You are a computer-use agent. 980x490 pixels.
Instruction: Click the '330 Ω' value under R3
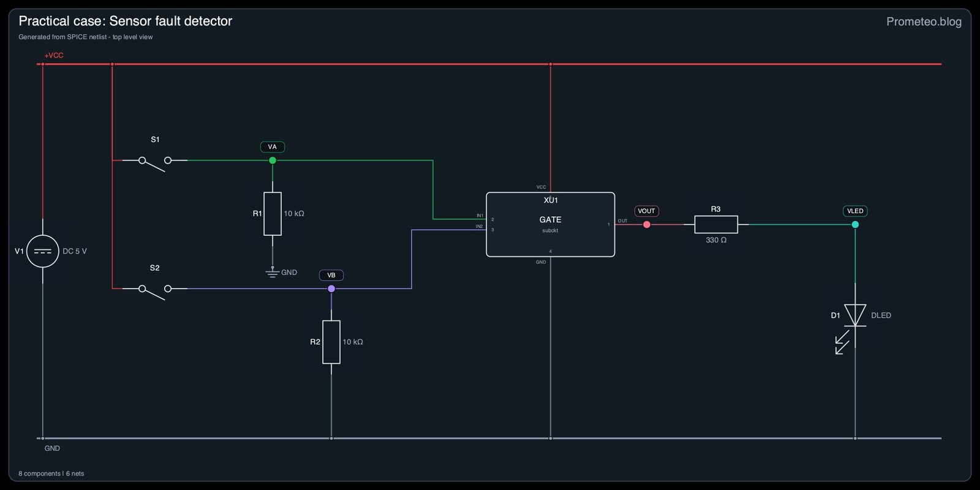pyautogui.click(x=716, y=240)
